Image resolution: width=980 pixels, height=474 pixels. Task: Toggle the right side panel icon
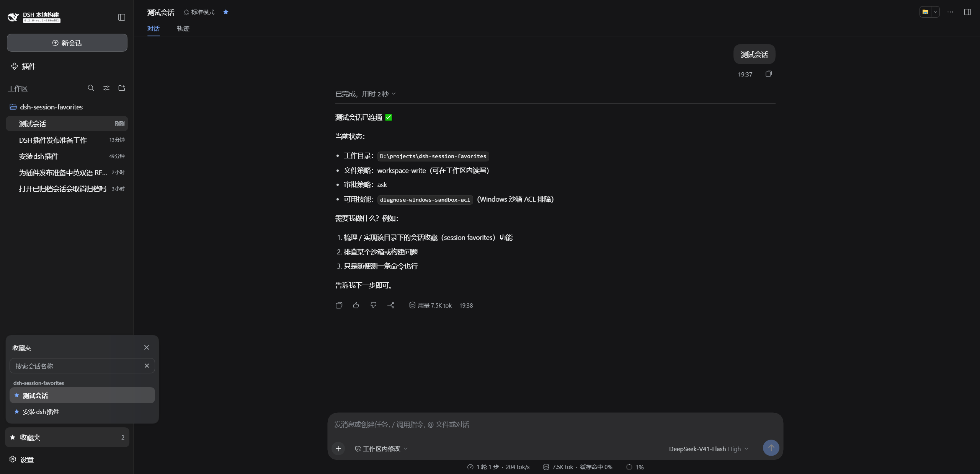(x=967, y=12)
